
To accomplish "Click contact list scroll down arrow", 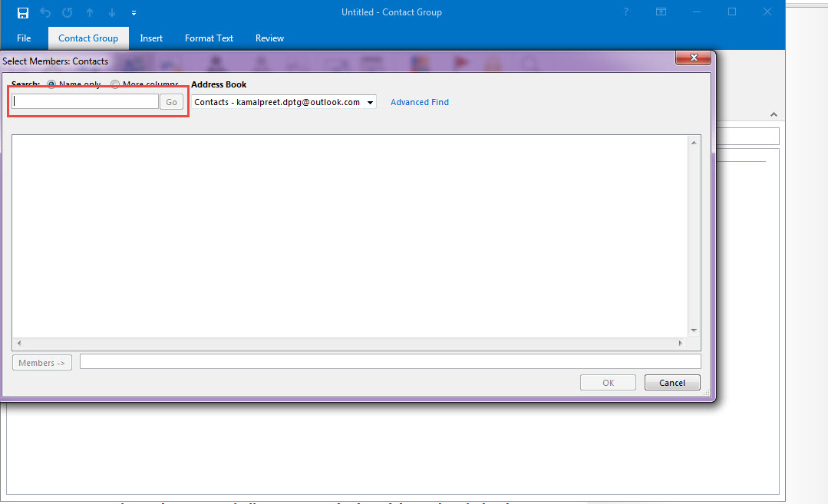I will coord(694,331).
